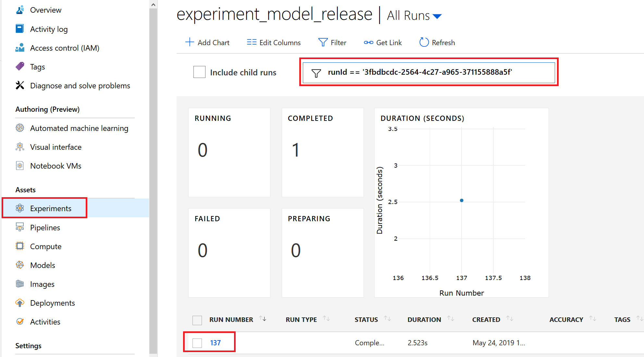Enable the Include child runs checkbox
Screen dimensions: 644x357
[x=199, y=72]
